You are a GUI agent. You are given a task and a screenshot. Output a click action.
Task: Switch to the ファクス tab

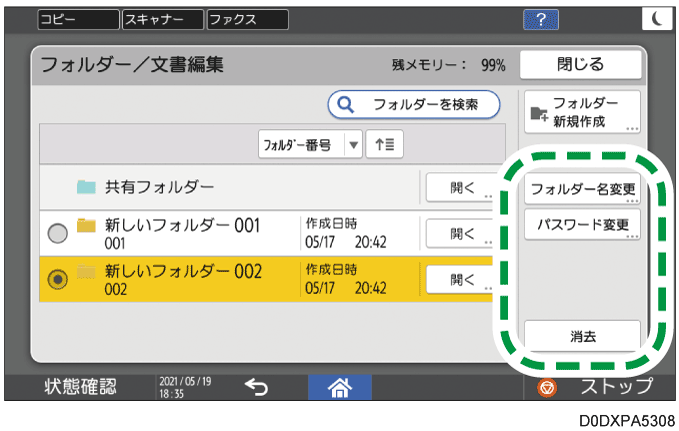coord(248,19)
